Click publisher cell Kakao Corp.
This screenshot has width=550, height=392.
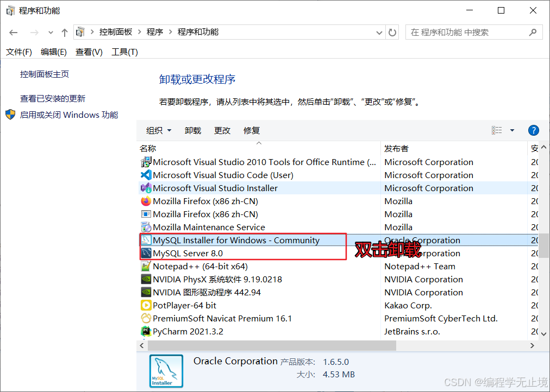pos(408,305)
